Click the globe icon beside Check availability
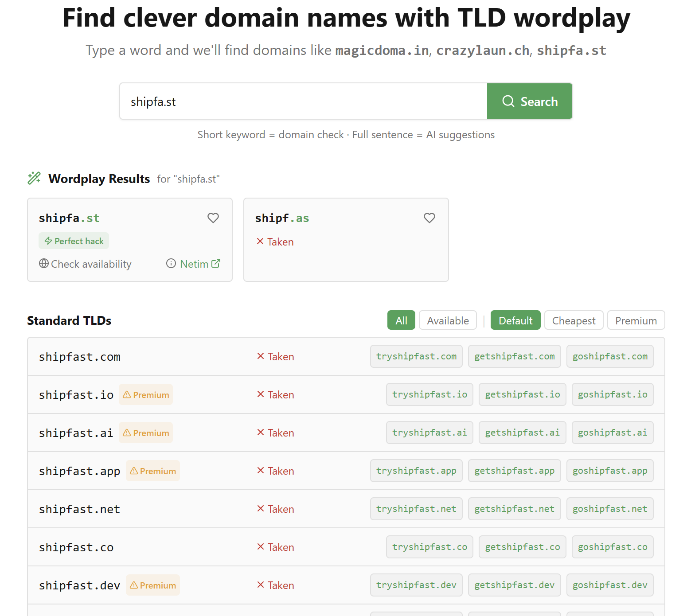 tap(44, 263)
